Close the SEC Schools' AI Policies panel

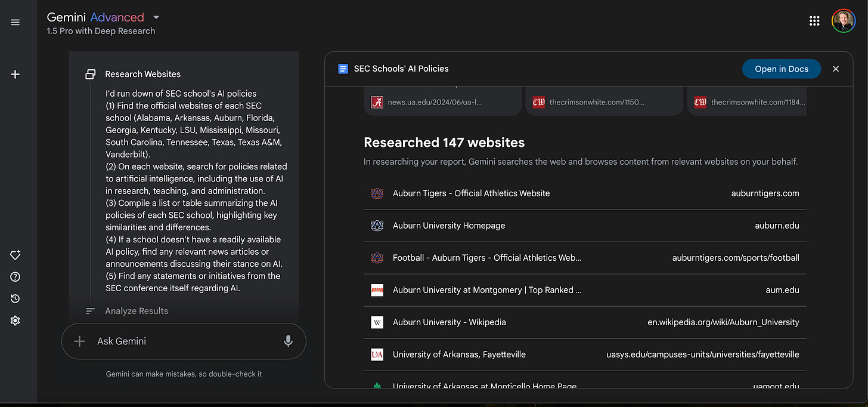835,69
